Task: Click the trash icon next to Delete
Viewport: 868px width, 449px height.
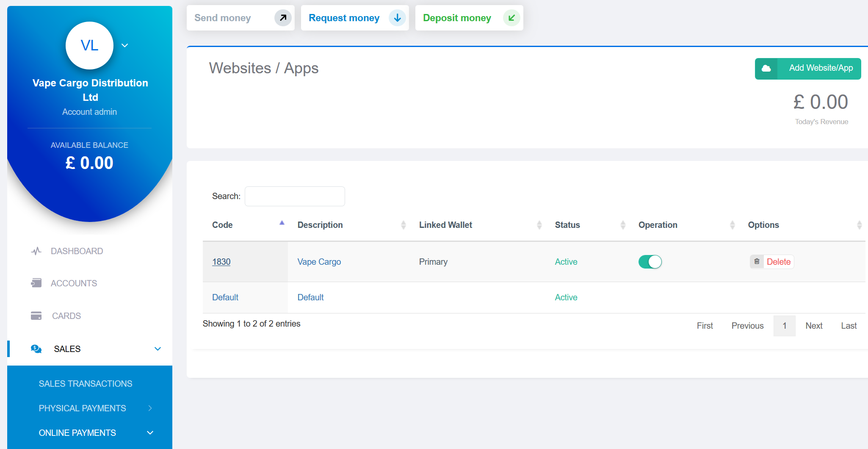Action: tap(757, 262)
